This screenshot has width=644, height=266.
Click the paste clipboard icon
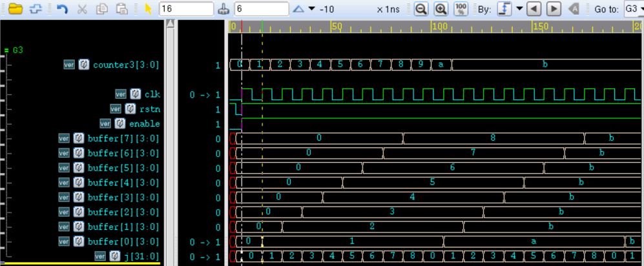[121, 9]
